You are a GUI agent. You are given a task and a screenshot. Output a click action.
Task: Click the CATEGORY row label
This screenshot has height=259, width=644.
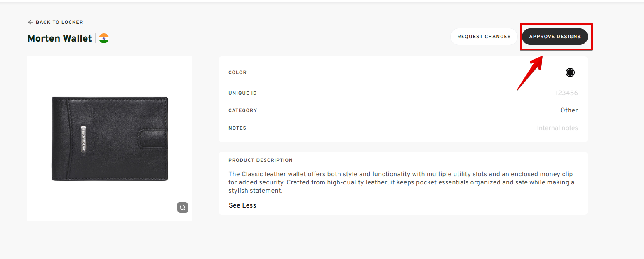click(x=242, y=110)
